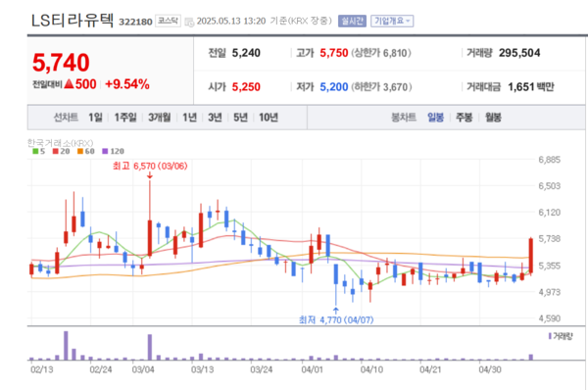Viewport: 588px width, 390px height.
Task: Select the 1년 line chart tab
Action: pyautogui.click(x=190, y=118)
